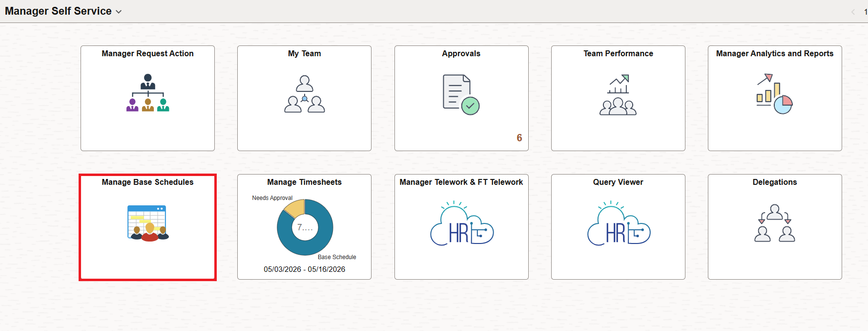Click the Manager Telework & FT Telework title
Image resolution: width=868 pixels, height=331 pixels.
(461, 182)
